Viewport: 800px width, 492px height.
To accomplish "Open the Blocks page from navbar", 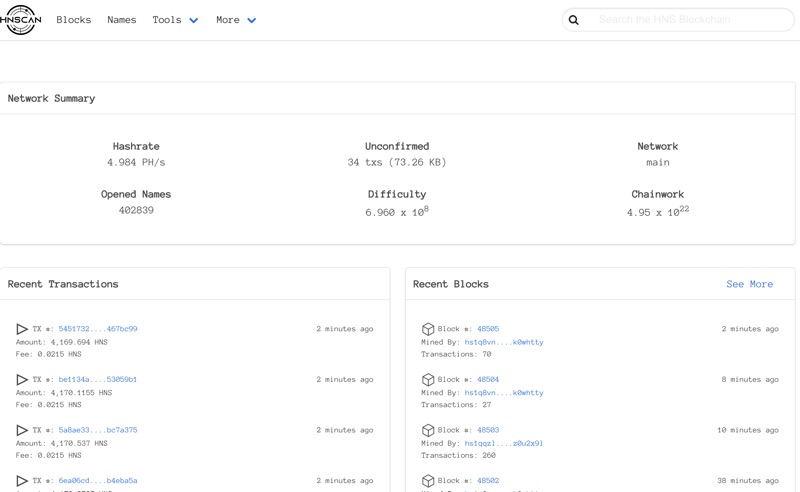I will coord(74,20).
